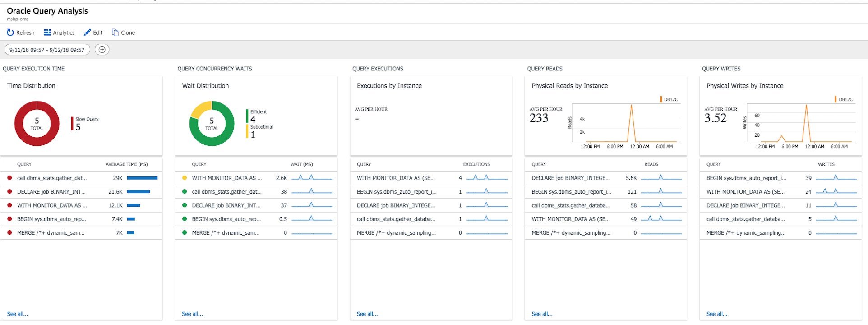The width and height of the screenshot is (868, 325).
Task: Select DECLARE job BINARY_INTEGE row in Reads
Action: pos(570,178)
